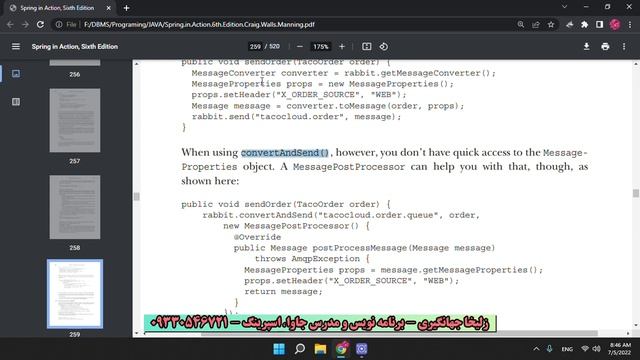Open Chrome three-dot menu
This screenshot has width=640, height=360.
click(x=630, y=24)
